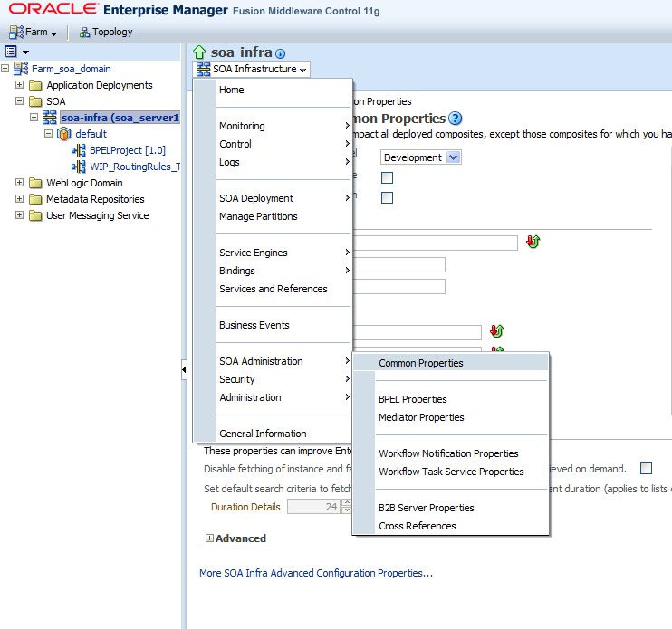Open the Topology view

[x=106, y=32]
